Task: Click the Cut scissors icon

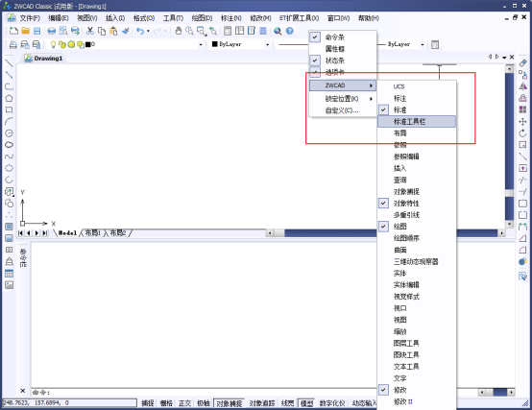Action: click(90, 31)
